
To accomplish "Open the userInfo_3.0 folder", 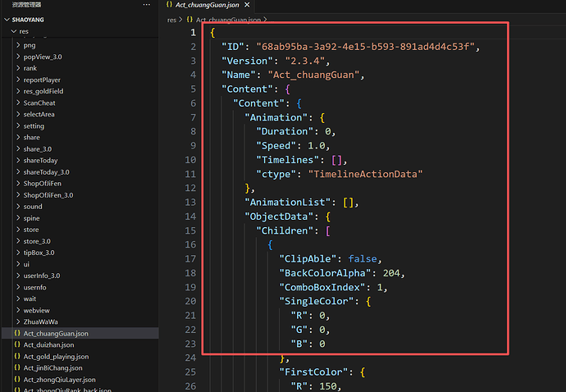I will [42, 276].
